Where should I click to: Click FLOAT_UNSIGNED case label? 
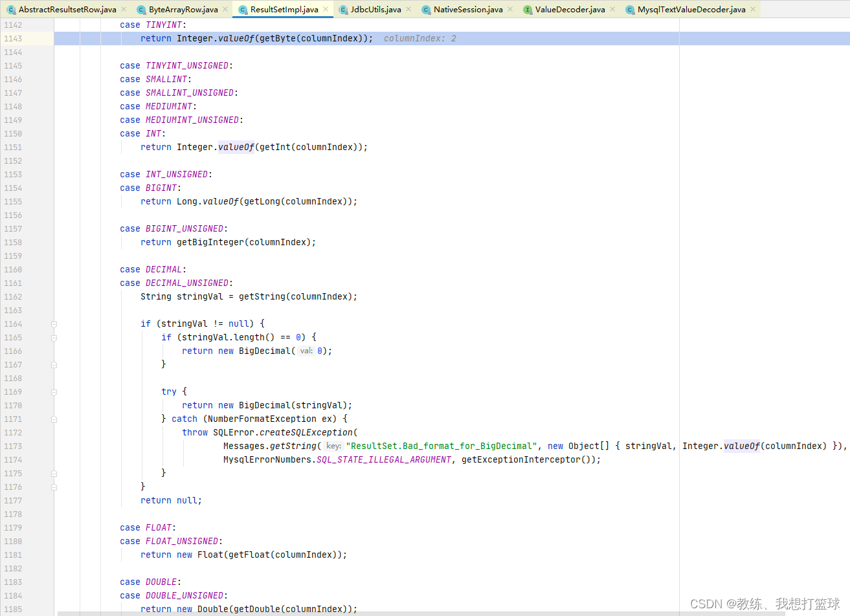click(182, 542)
